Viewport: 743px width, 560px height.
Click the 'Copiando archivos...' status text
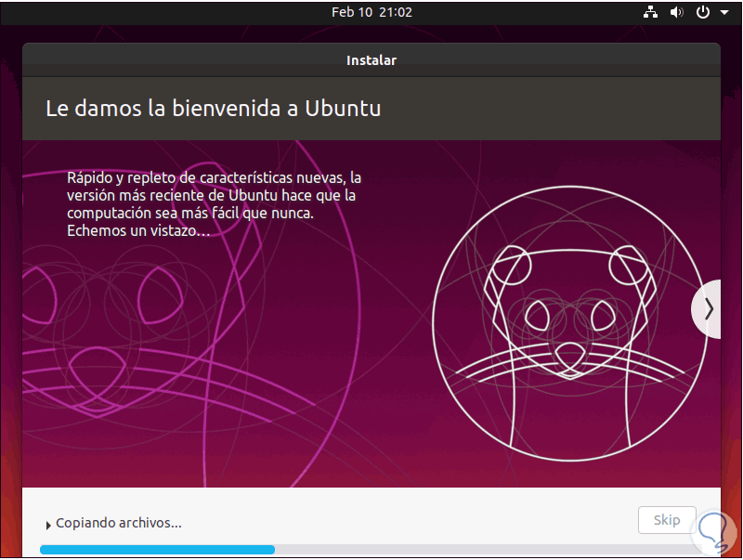pyautogui.click(x=119, y=523)
